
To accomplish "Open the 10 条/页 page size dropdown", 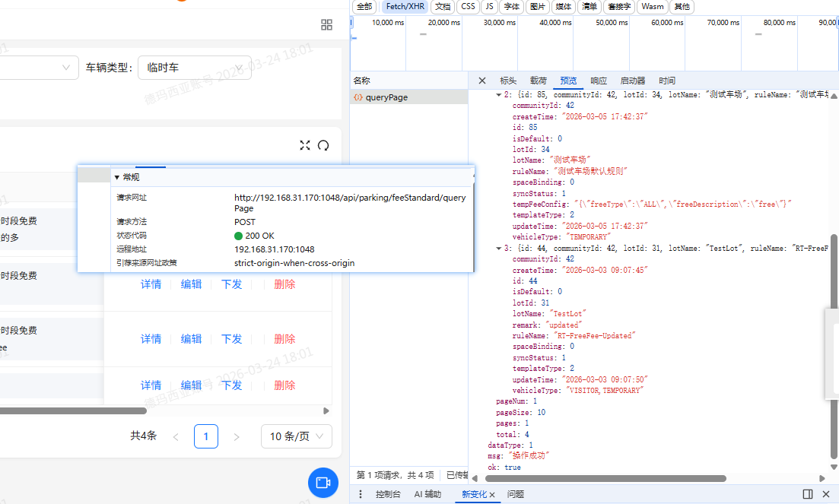I will coord(297,436).
